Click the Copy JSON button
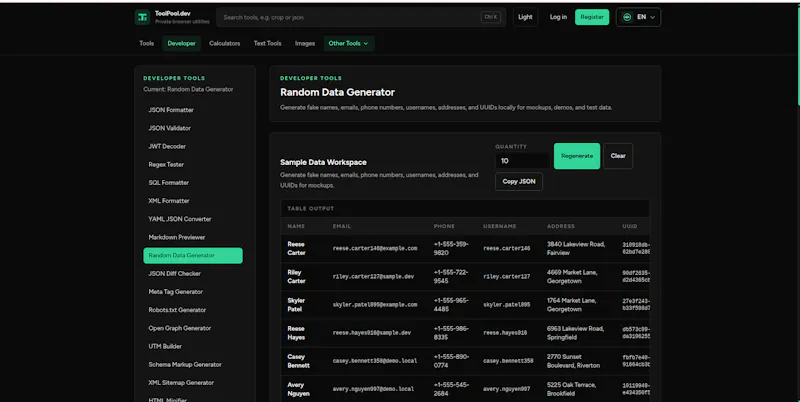 tap(519, 182)
